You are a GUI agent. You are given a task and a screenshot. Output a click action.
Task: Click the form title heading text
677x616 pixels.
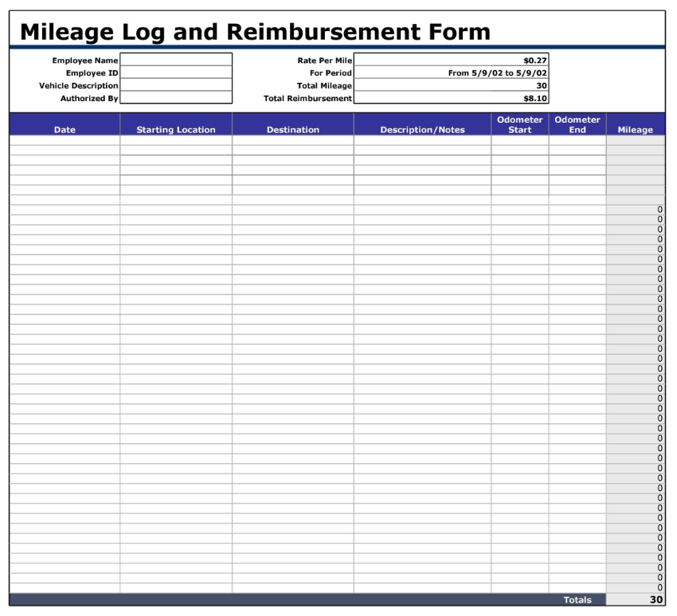point(255,31)
